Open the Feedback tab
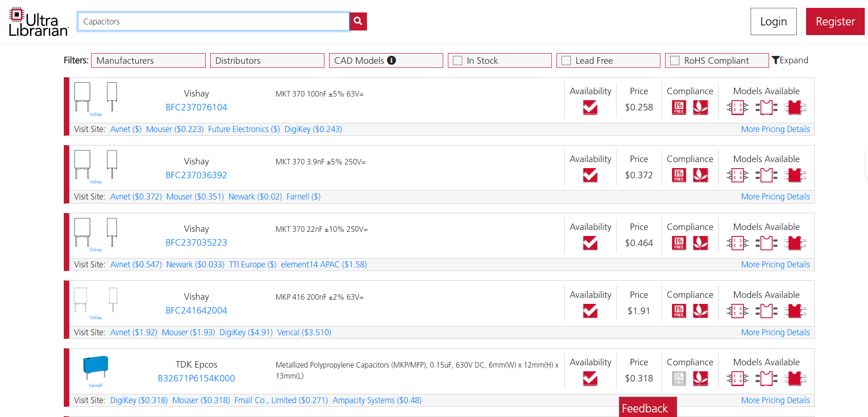This screenshot has height=417, width=868. click(x=648, y=407)
